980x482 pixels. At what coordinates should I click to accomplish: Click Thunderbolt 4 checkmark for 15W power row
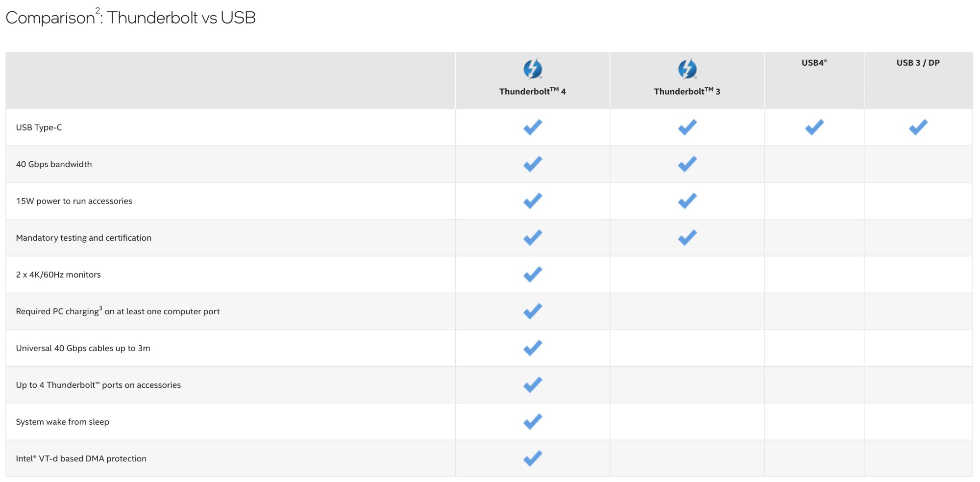[533, 201]
